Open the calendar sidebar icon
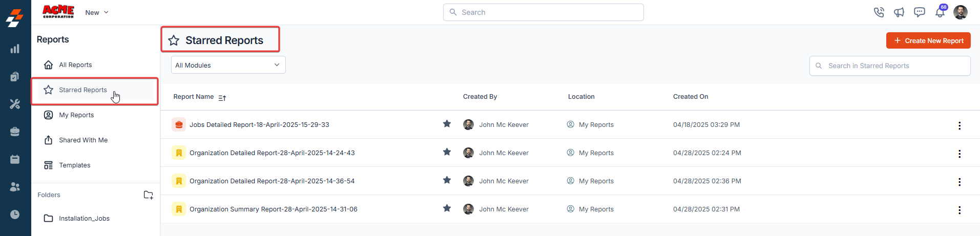Viewport: 980px width, 236px height. pos(15,159)
